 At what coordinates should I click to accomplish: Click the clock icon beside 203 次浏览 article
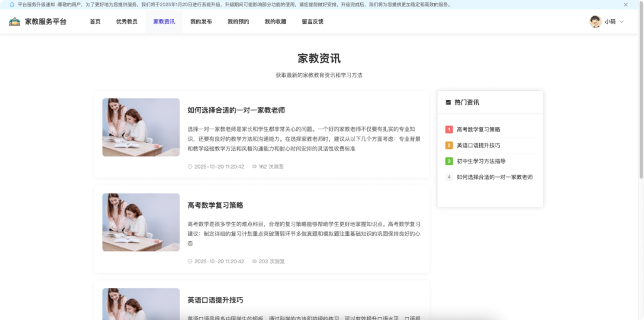click(x=190, y=262)
